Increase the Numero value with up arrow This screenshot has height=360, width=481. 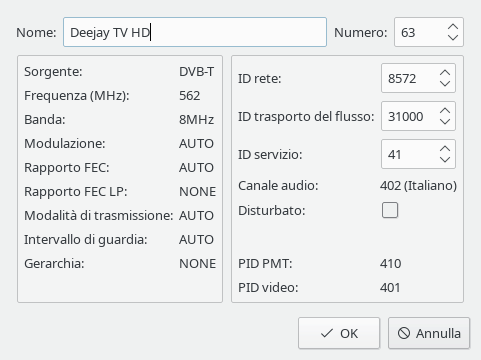[x=453, y=27]
